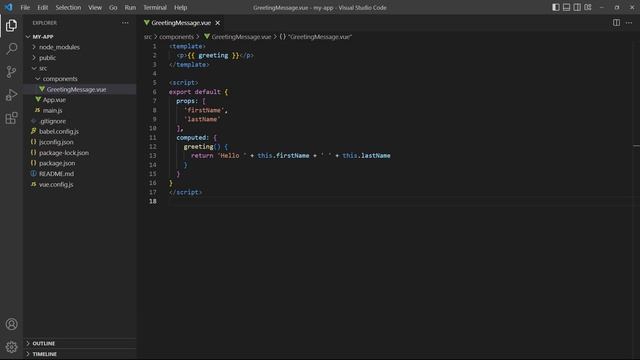Click the JS icon beside main.js
The width and height of the screenshot is (640, 360).
[x=38, y=110]
